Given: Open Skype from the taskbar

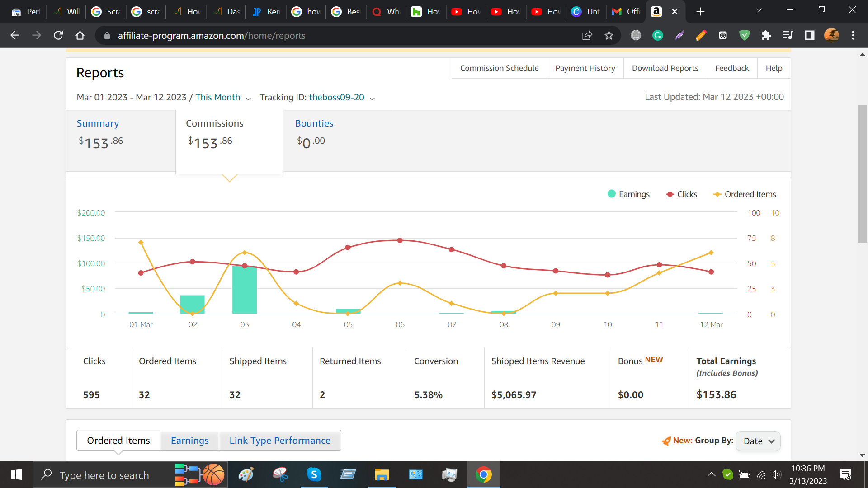Looking at the screenshot, I should click(x=314, y=474).
